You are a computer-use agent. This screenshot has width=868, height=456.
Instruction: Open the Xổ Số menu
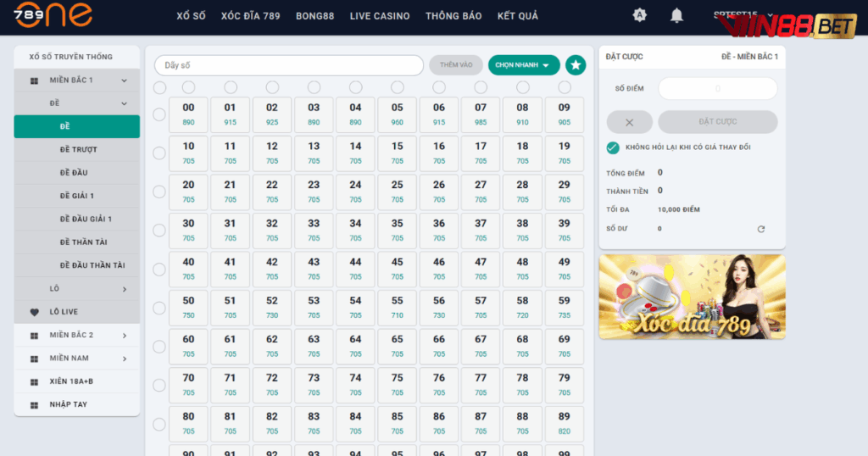(191, 16)
